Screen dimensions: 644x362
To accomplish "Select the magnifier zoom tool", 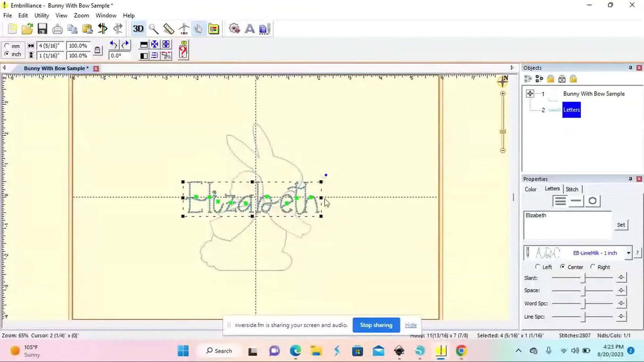I will tap(153, 29).
